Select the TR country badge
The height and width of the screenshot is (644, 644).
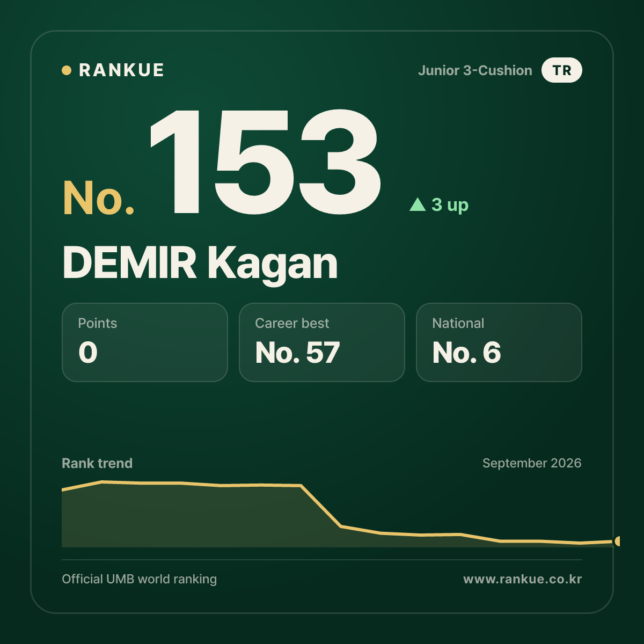click(x=562, y=70)
